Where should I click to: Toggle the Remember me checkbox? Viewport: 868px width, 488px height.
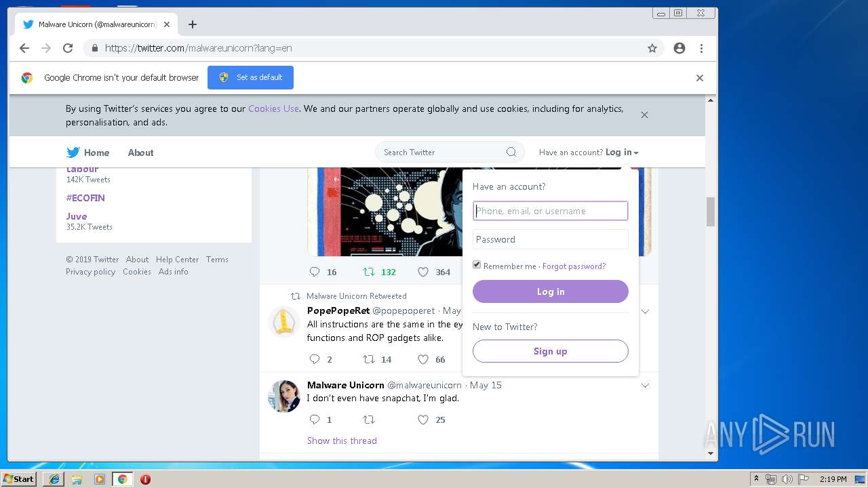tap(477, 265)
